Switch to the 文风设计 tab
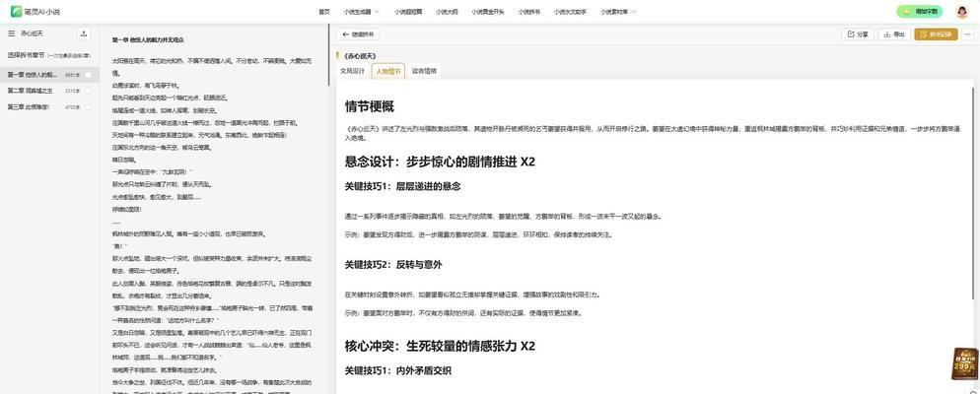The height and width of the screenshot is (394, 980). pyautogui.click(x=352, y=71)
